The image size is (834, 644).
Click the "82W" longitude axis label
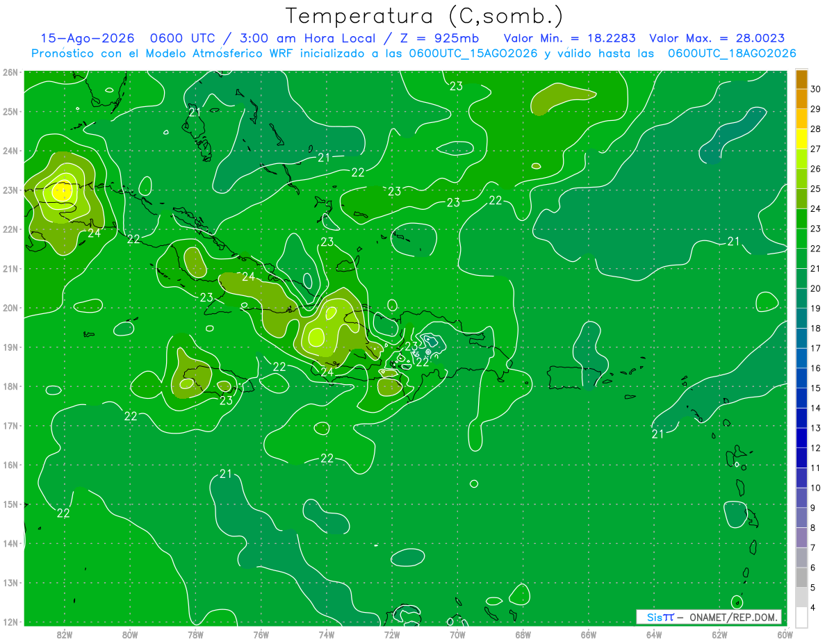click(65, 634)
